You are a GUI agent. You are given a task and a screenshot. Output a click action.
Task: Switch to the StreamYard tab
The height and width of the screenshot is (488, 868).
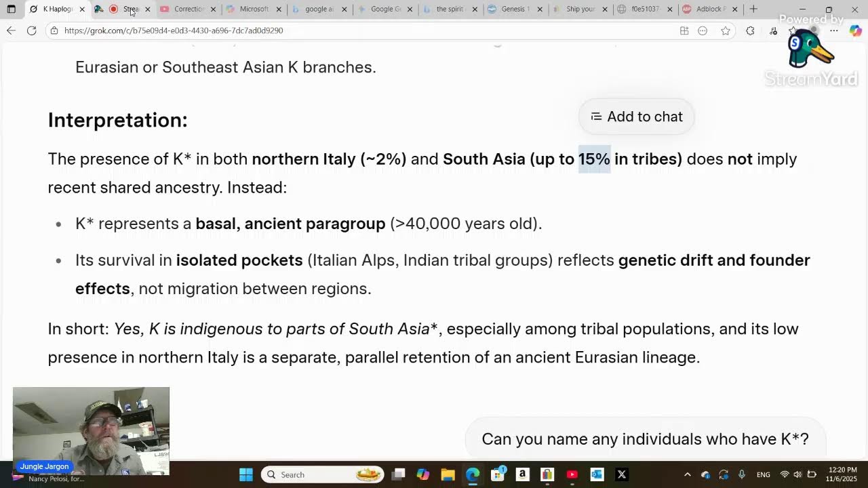(x=123, y=9)
